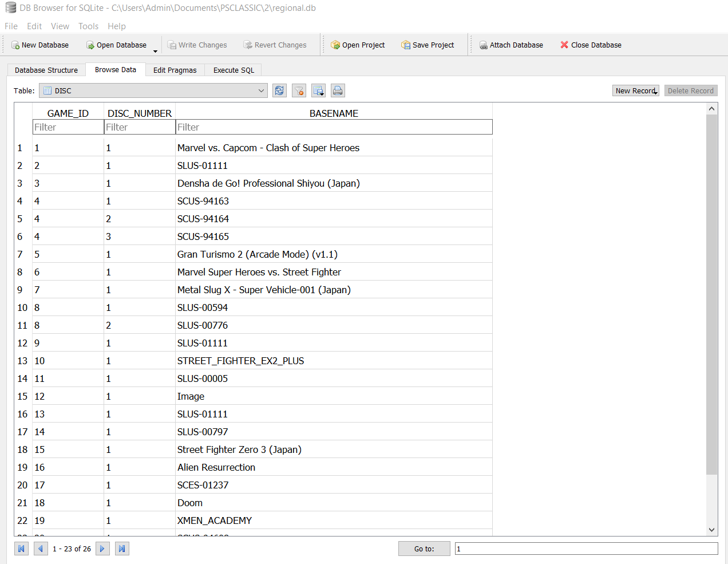Viewport: 728px width, 564px height.
Task: Clear all filters icon
Action: click(299, 90)
